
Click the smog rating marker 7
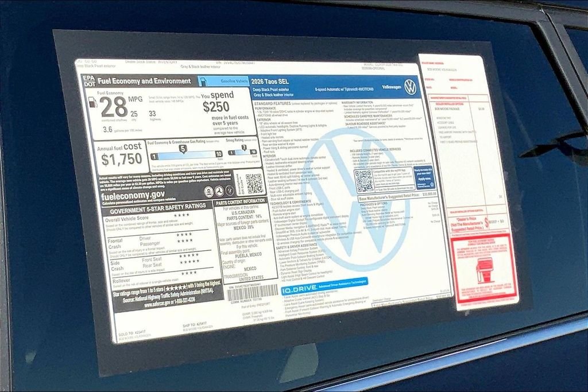(244, 148)
